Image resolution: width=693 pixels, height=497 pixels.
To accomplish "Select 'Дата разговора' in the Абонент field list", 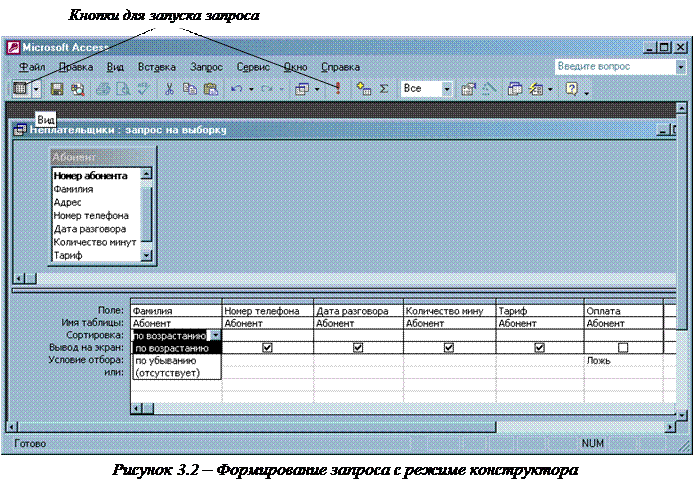I will pyautogui.click(x=95, y=229).
